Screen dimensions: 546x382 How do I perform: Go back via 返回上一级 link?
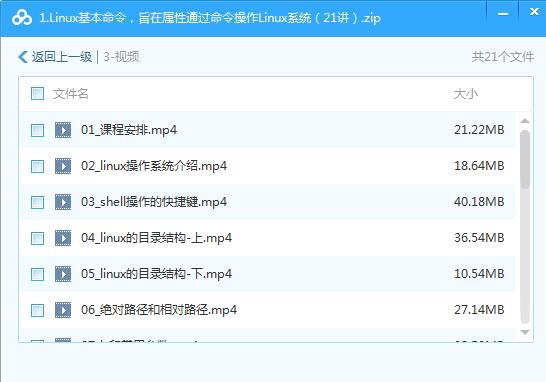pyautogui.click(x=62, y=57)
